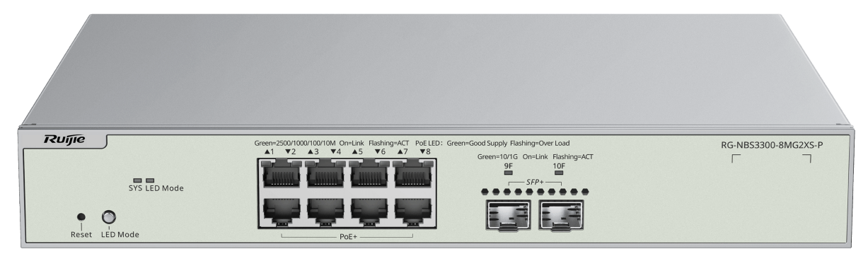Click the SYS indicator LED
The width and height of the screenshot is (868, 266).
click(x=139, y=181)
